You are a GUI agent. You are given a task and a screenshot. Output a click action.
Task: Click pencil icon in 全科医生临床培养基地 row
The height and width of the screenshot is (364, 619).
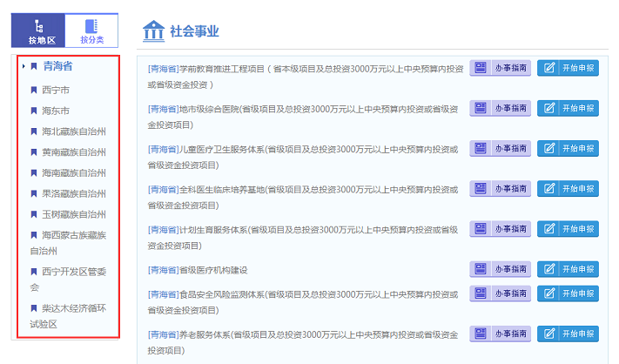point(549,188)
